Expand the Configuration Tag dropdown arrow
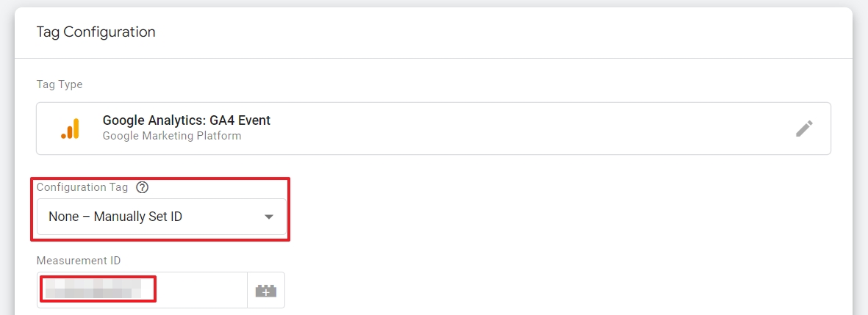 (x=269, y=217)
